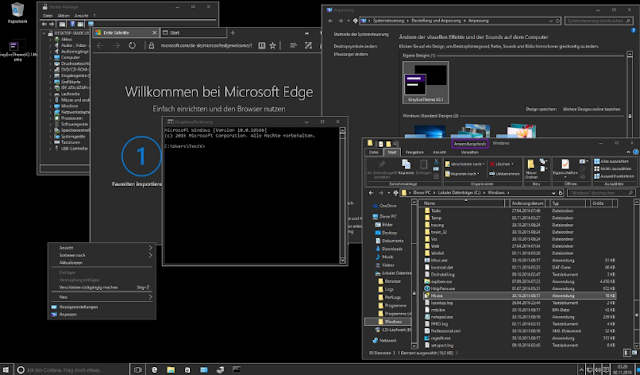Click the red Löschen delete icon
This screenshot has width=640, height=375.
click(x=492, y=164)
